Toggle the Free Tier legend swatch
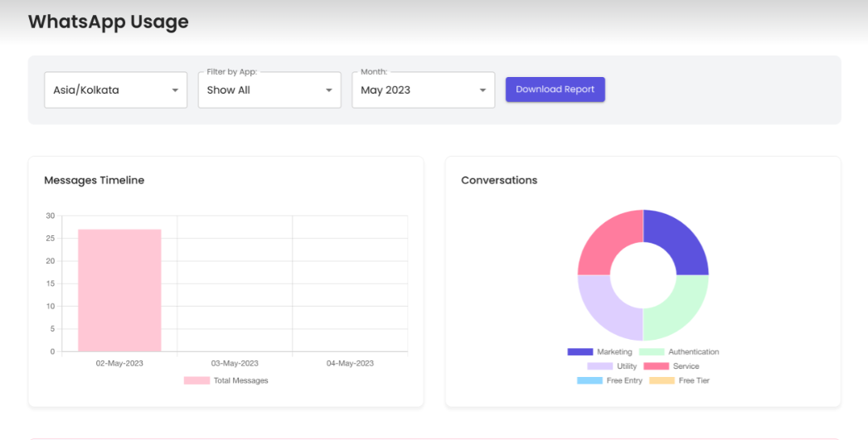Viewport: 868px width, 440px height. click(x=662, y=381)
